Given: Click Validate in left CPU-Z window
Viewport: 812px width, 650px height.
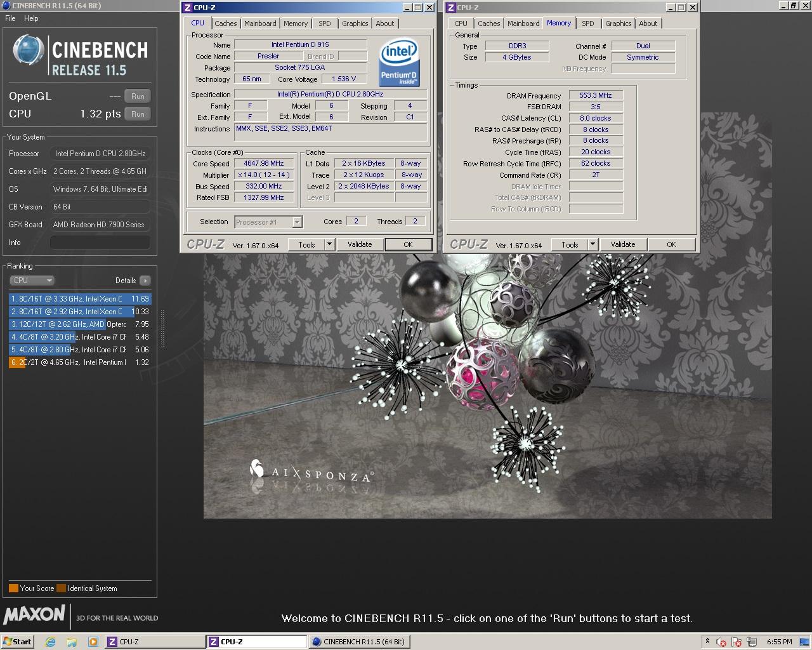Looking at the screenshot, I should [x=360, y=244].
